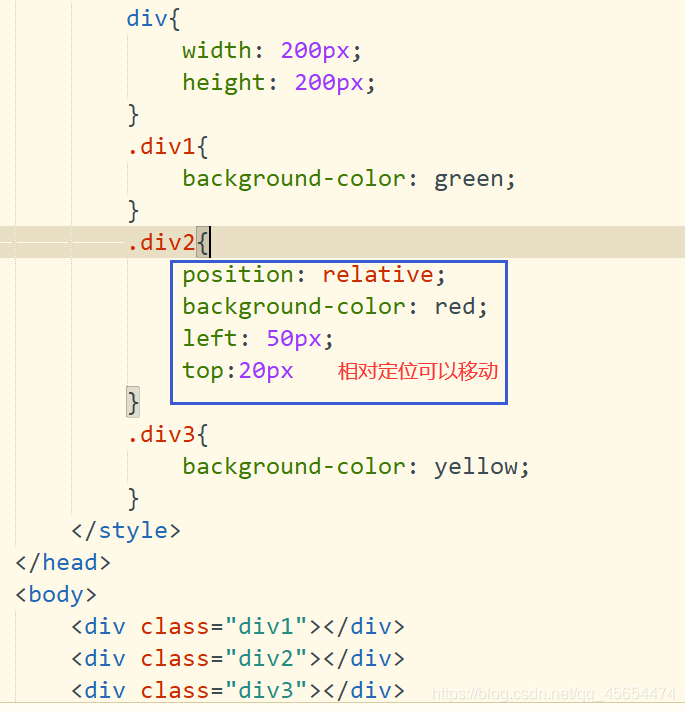The height and width of the screenshot is (712, 685).
Task: Click the div class="div3" element line
Action: (x=238, y=691)
